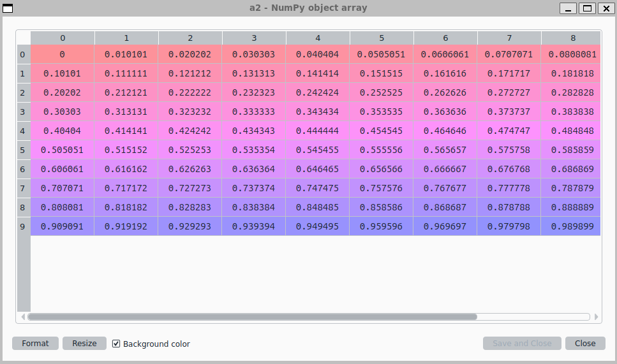Screen dimensions: 617x364
Task: Select cell with value 0.808081
Action: [x=63, y=207]
